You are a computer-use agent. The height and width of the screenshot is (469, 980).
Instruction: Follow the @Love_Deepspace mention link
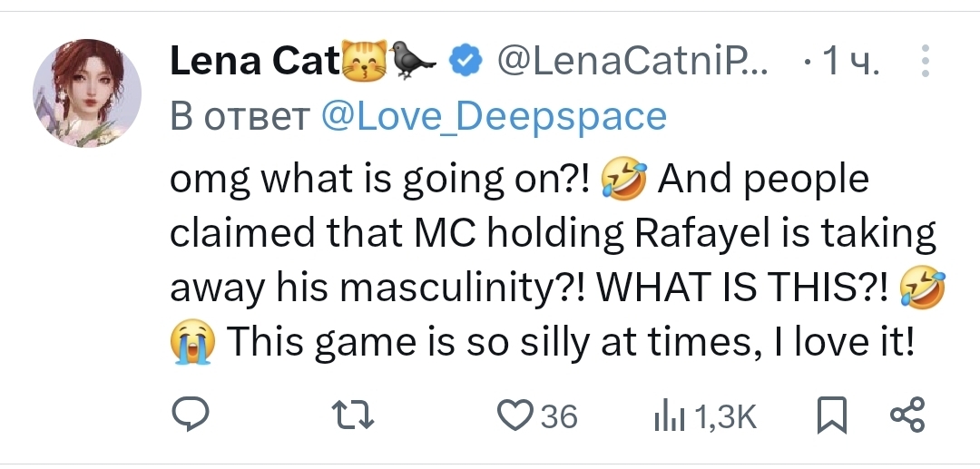495,116
